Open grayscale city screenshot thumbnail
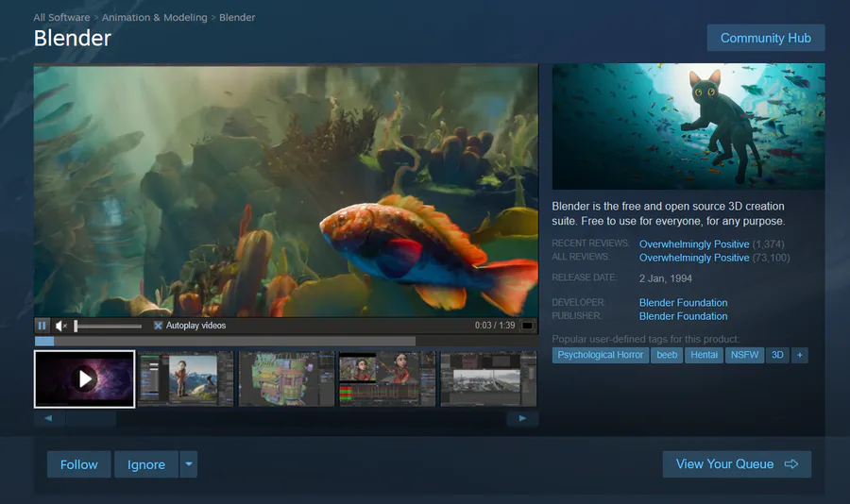The height and width of the screenshot is (504, 850). click(x=488, y=378)
